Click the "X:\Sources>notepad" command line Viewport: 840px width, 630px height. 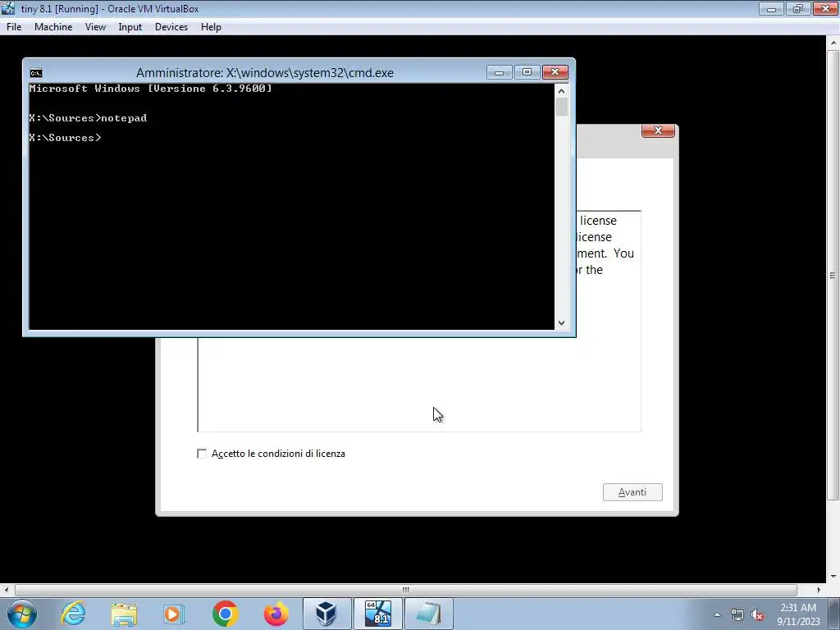tap(88, 118)
